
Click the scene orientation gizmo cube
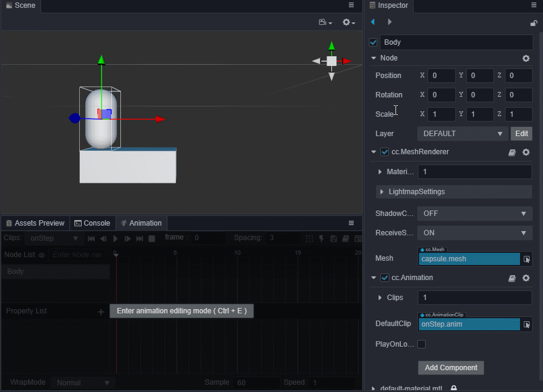(331, 61)
